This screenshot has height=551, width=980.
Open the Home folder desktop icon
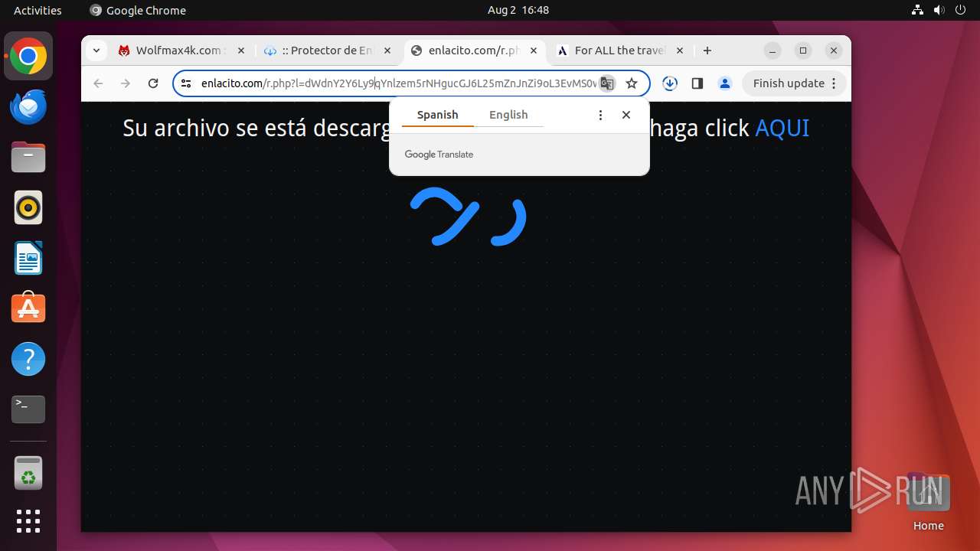pyautogui.click(x=928, y=503)
